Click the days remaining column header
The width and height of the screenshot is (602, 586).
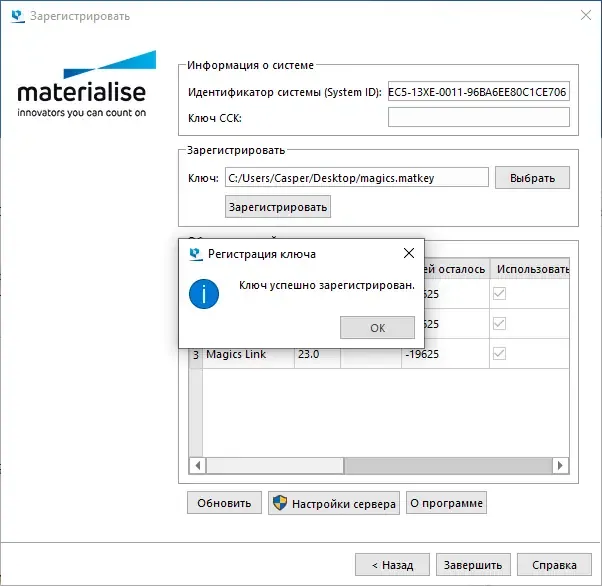click(456, 269)
